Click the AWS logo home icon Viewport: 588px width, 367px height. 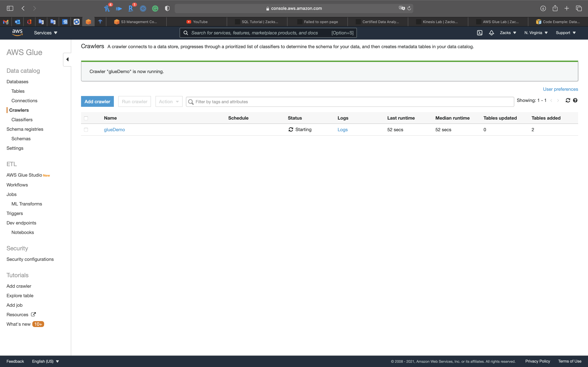click(x=17, y=33)
